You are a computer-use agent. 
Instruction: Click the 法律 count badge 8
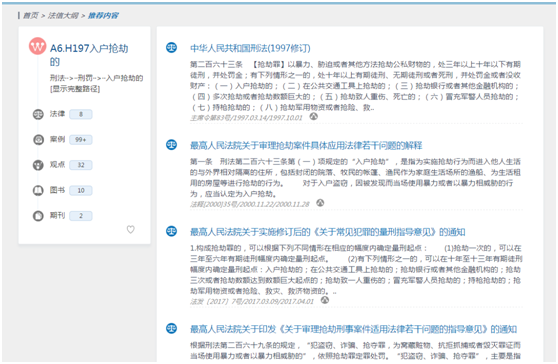[81, 114]
